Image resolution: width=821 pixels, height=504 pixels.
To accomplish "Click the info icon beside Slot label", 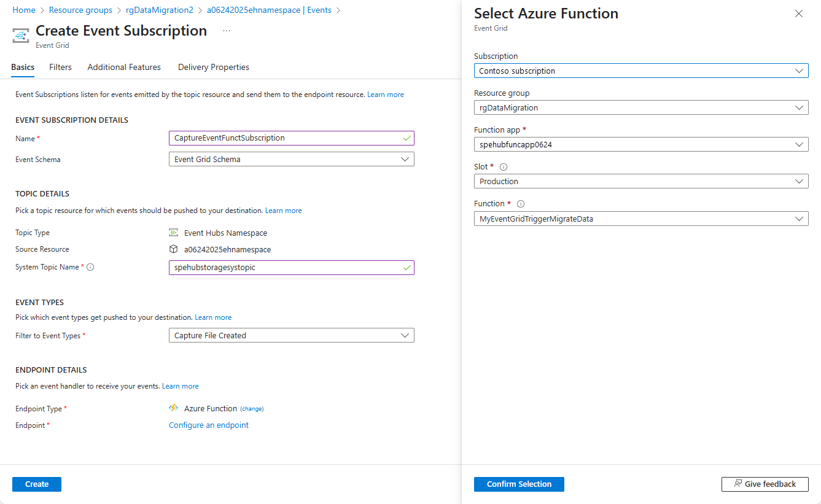I will point(504,167).
